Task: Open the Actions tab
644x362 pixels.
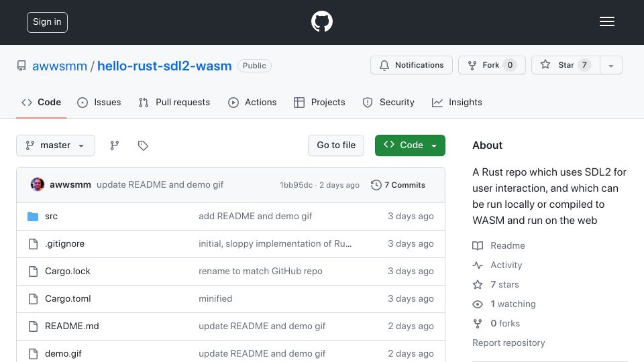Action: (x=252, y=102)
